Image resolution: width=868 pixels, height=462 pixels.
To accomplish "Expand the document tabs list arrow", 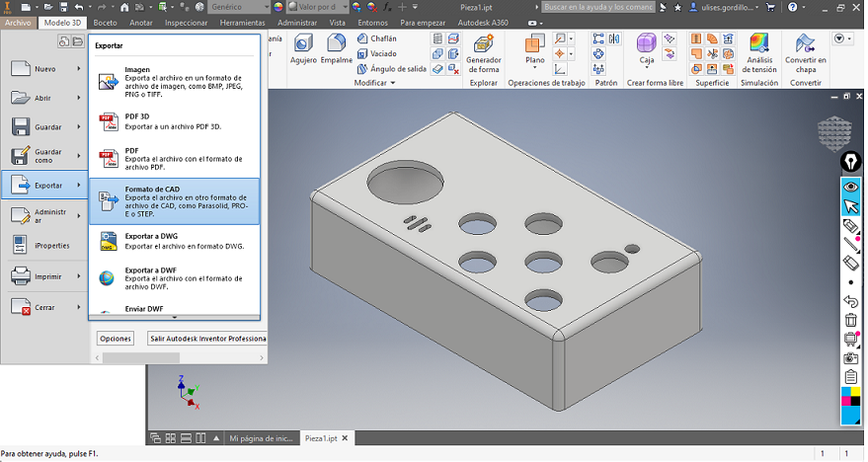I will [x=216, y=438].
